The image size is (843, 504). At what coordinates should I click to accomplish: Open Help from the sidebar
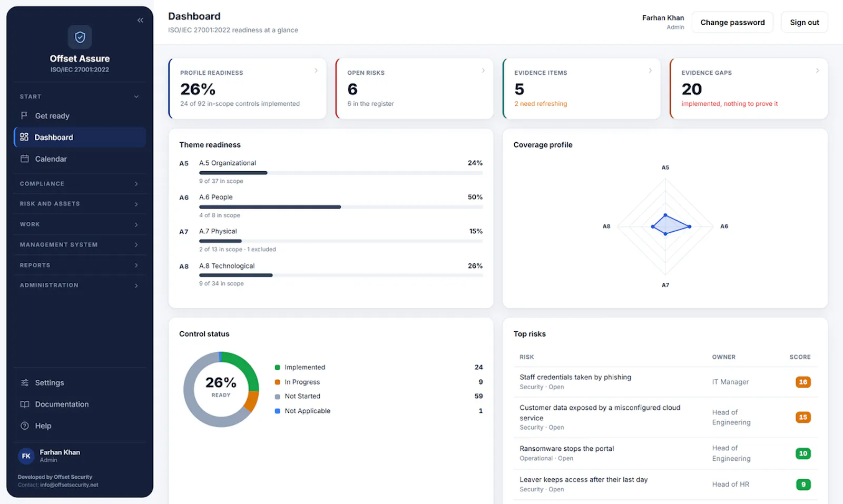(x=80, y=426)
